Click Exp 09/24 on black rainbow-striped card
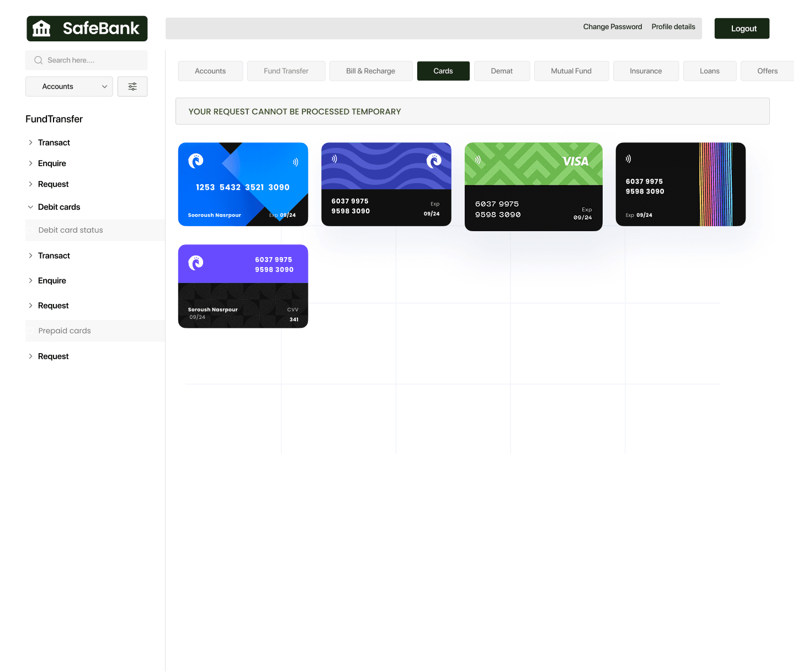The width and height of the screenshot is (803, 672). [x=639, y=215]
